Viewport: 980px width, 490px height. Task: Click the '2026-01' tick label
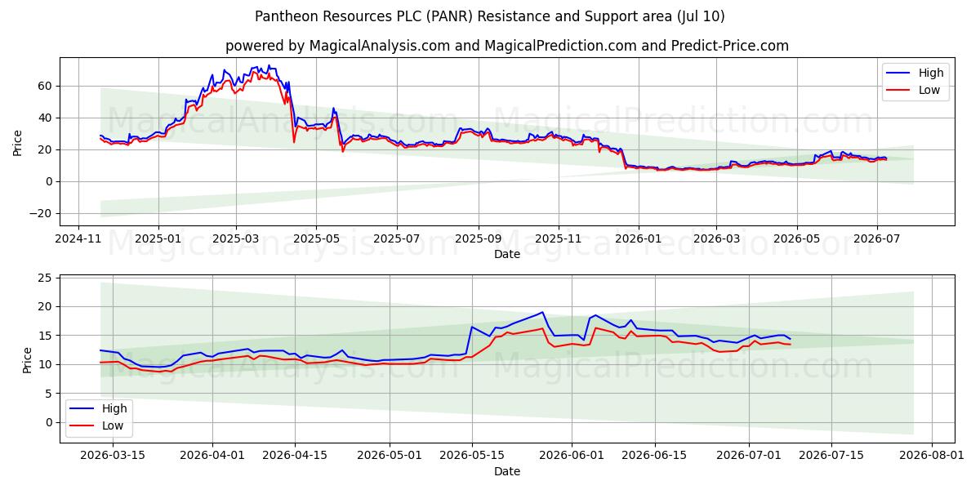pyautogui.click(x=638, y=239)
